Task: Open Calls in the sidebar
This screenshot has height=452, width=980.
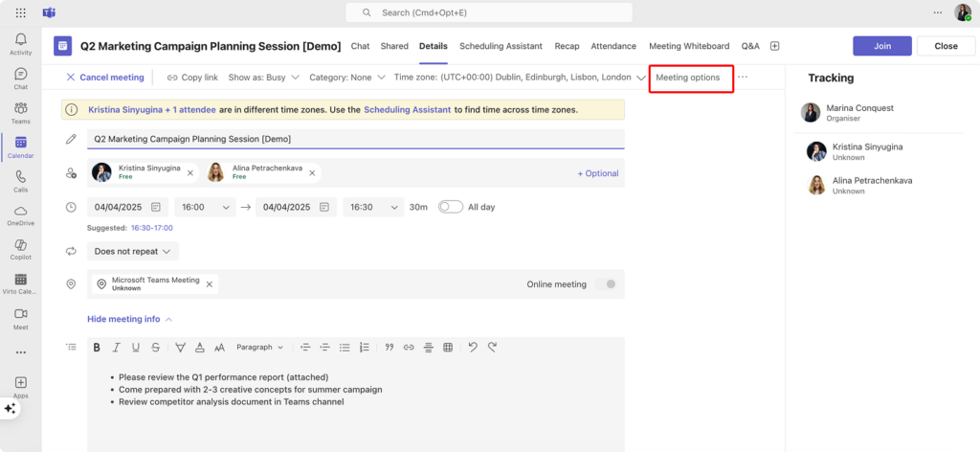Action: point(21,181)
